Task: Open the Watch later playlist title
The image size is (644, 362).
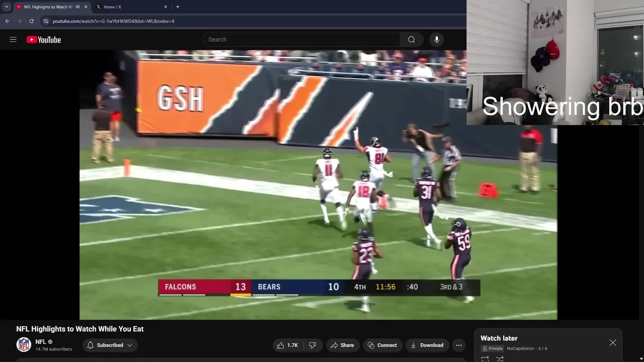Action: 499,338
